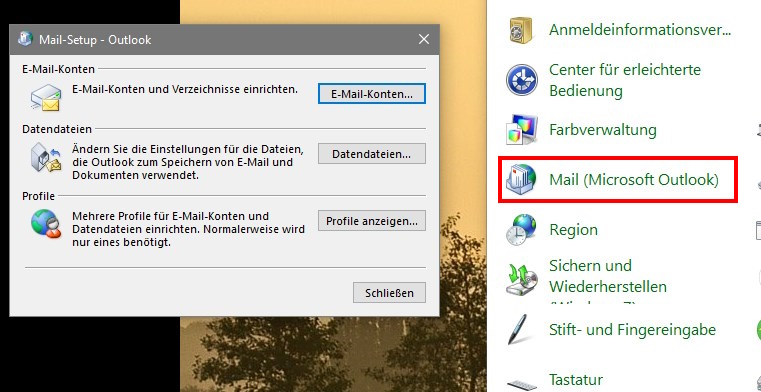Open Sichern und Wiederherstellen link

click(608, 276)
